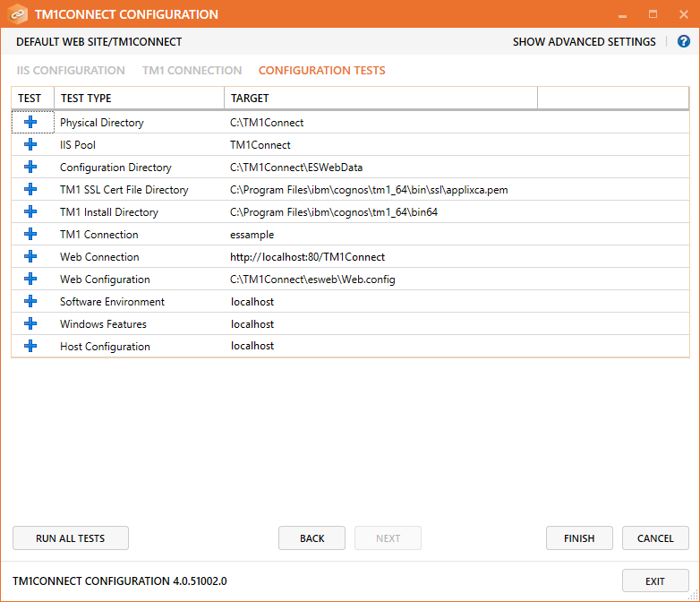700x602 pixels.
Task: Click the TM1Connect pool target cell
Action: 260,145
